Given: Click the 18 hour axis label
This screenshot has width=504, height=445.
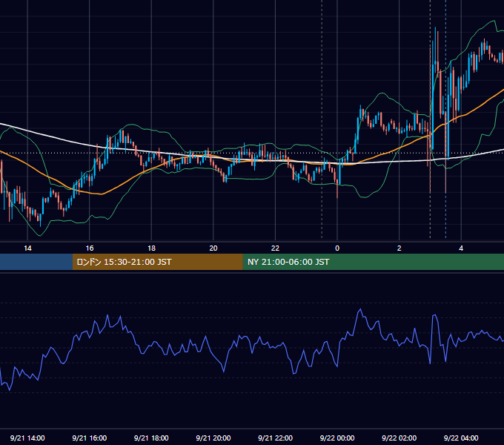Looking at the screenshot, I should pos(151,248).
